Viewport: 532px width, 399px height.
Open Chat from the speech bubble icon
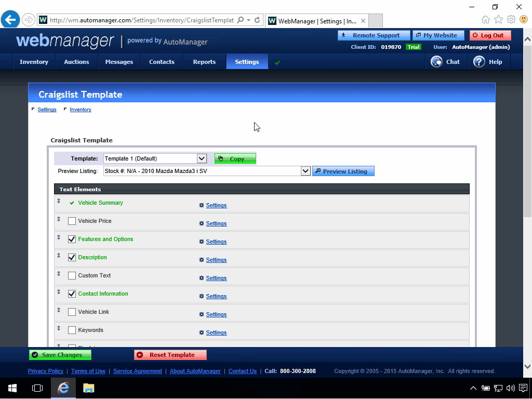436,62
